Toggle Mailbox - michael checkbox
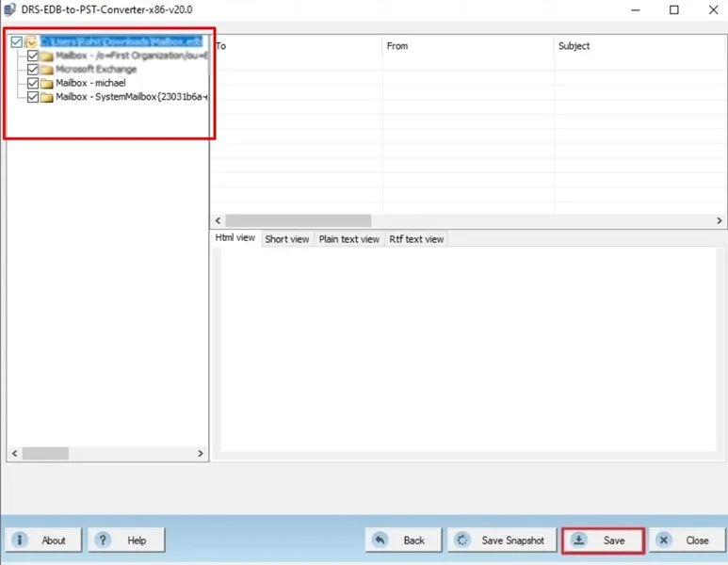Image resolution: width=728 pixels, height=565 pixels. pyautogui.click(x=33, y=83)
